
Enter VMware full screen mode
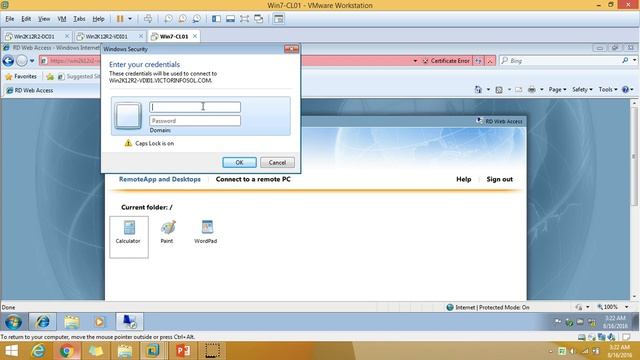[x=244, y=19]
